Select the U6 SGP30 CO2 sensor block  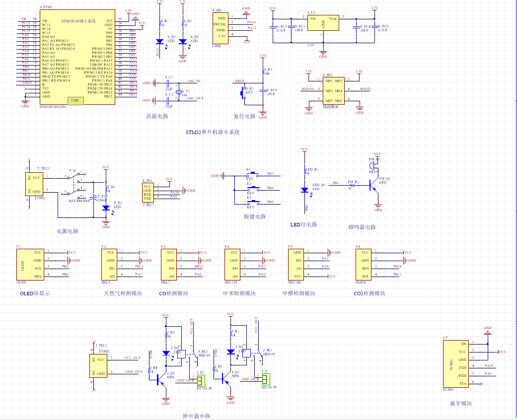364,265
